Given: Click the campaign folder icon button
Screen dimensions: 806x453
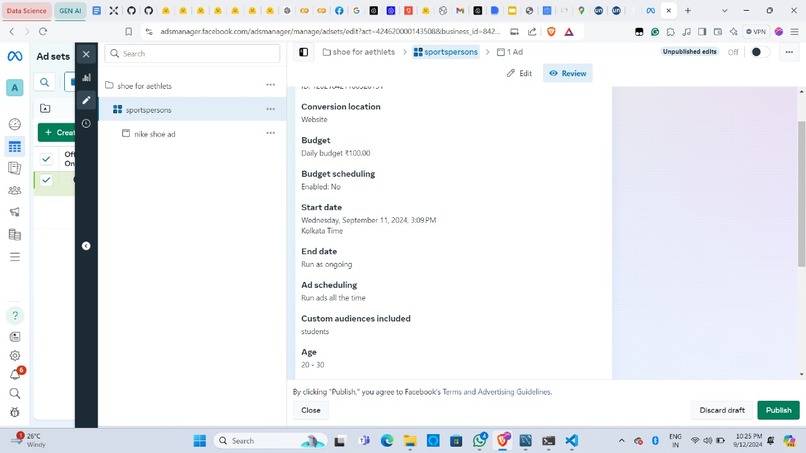Looking at the screenshot, I should click(x=45, y=108).
